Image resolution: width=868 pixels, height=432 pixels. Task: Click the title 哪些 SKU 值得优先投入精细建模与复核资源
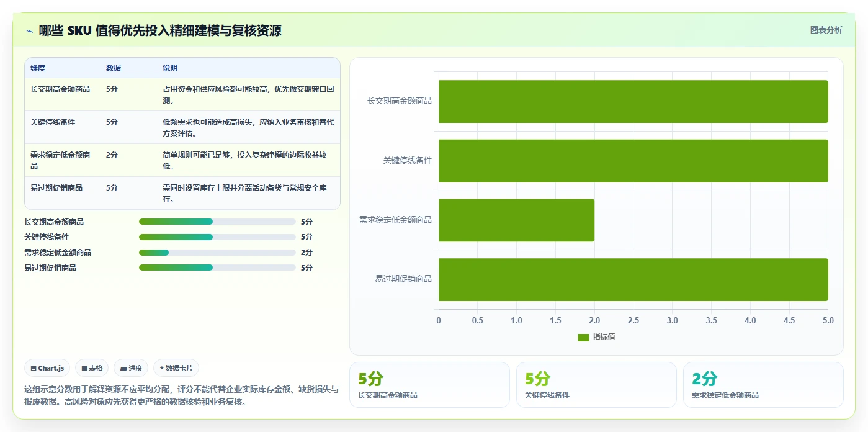coord(160,30)
